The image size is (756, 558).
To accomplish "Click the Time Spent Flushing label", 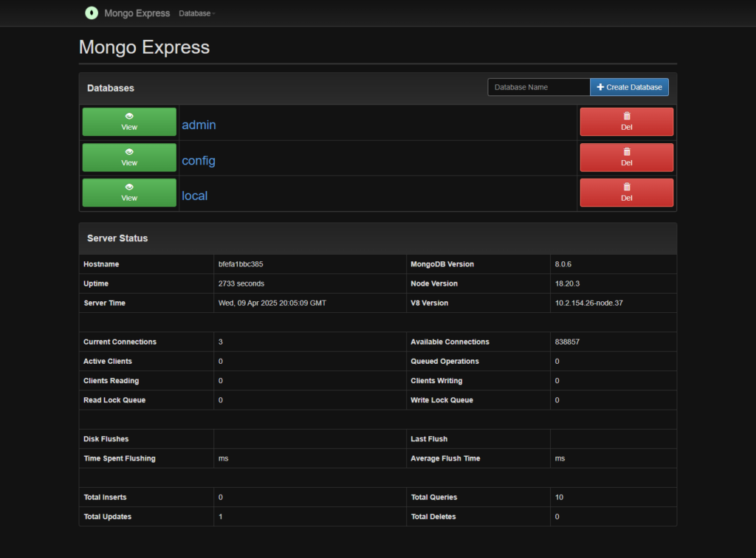I will click(x=120, y=458).
